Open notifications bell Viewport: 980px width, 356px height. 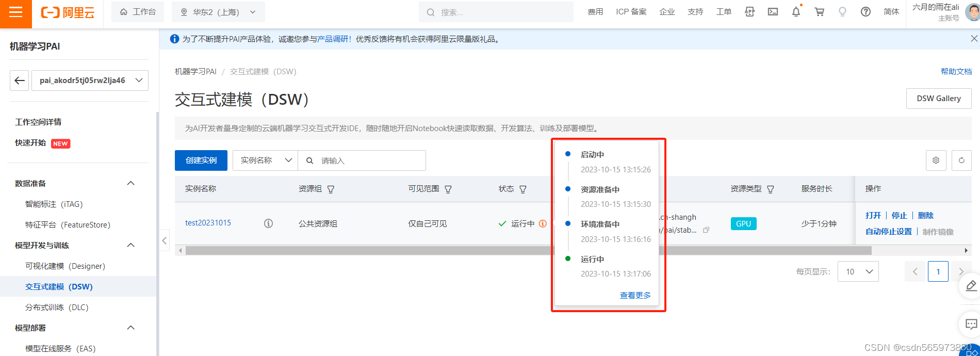click(796, 12)
